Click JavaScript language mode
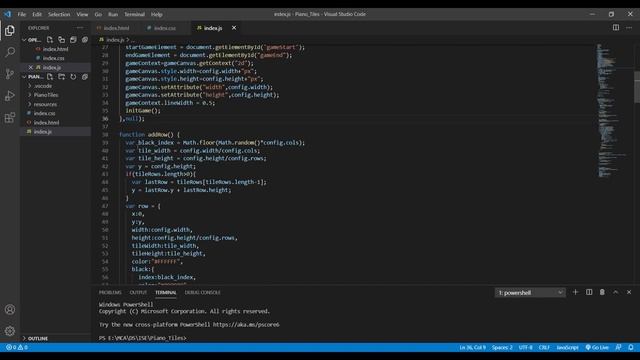The image size is (640, 360). click(x=567, y=347)
